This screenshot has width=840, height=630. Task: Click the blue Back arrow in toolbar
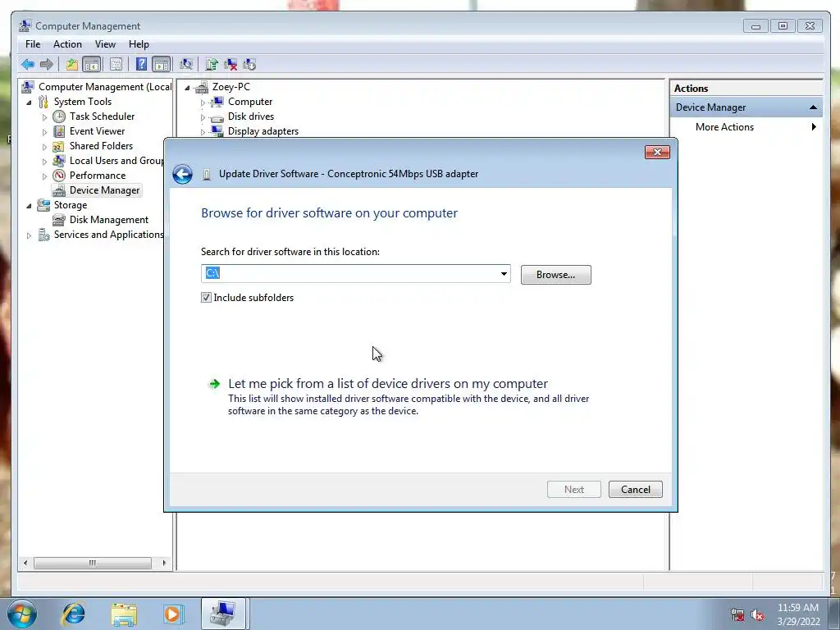(27, 65)
